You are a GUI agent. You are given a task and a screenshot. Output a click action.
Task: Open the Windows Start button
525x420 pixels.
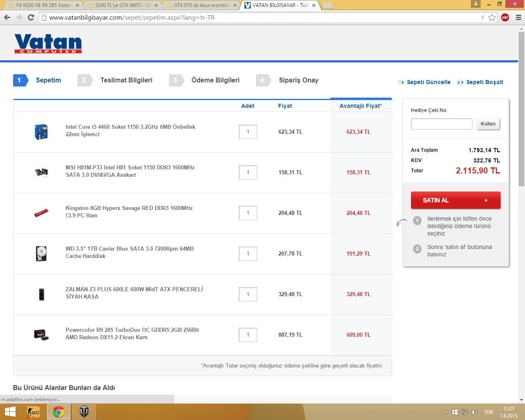[x=10, y=412]
